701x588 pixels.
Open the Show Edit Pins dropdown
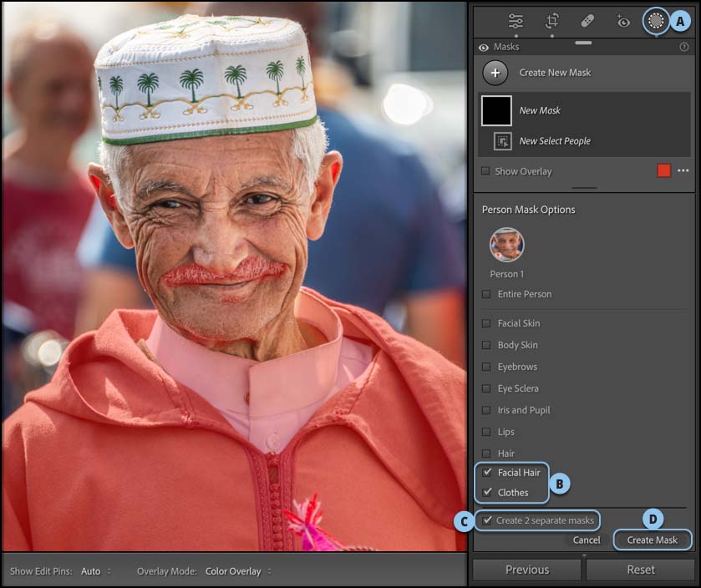coord(96,571)
